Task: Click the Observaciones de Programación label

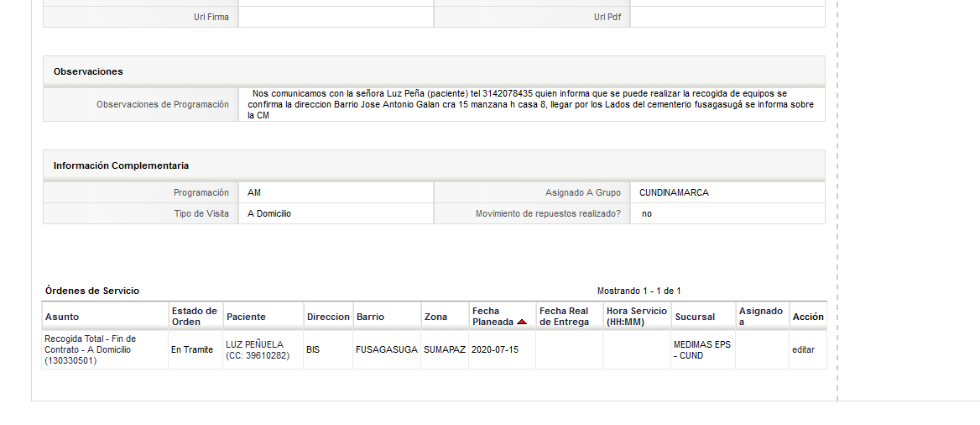Action: pos(163,104)
